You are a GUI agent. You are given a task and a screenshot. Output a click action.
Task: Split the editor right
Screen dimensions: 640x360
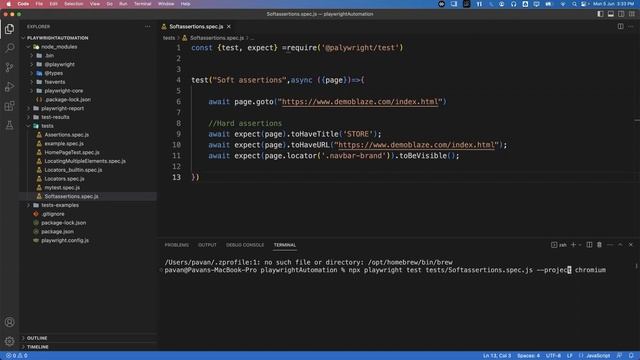point(620,27)
